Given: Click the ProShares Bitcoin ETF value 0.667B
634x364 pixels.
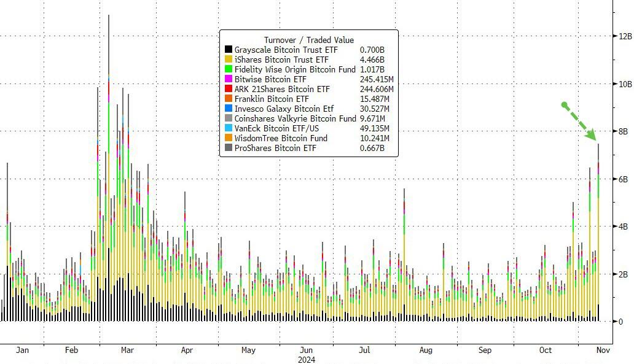Looking at the screenshot, I should (x=372, y=148).
